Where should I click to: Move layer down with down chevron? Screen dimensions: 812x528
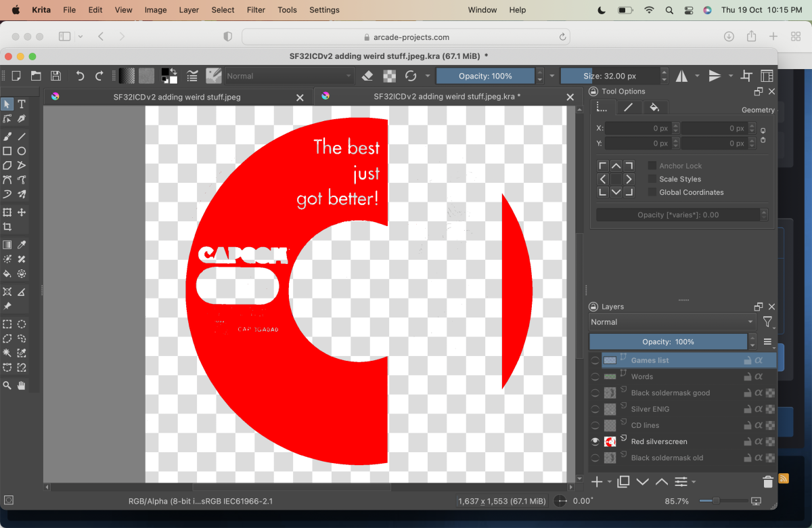tap(643, 482)
